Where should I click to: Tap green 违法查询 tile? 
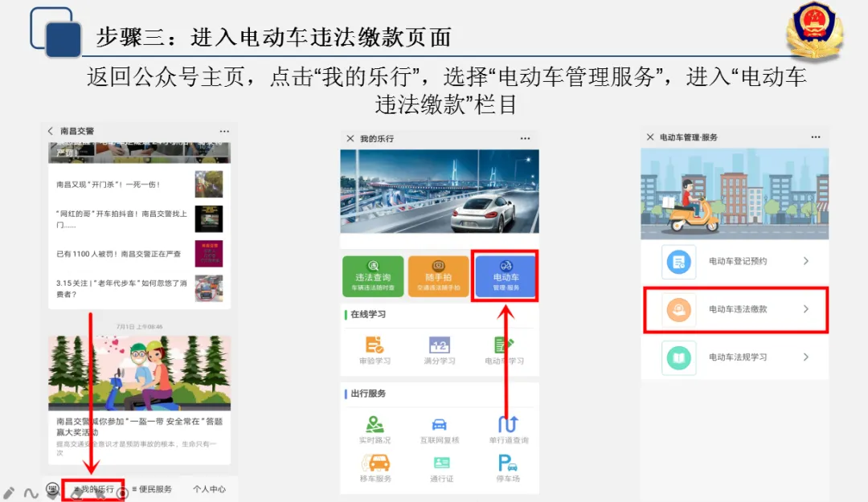[373, 276]
